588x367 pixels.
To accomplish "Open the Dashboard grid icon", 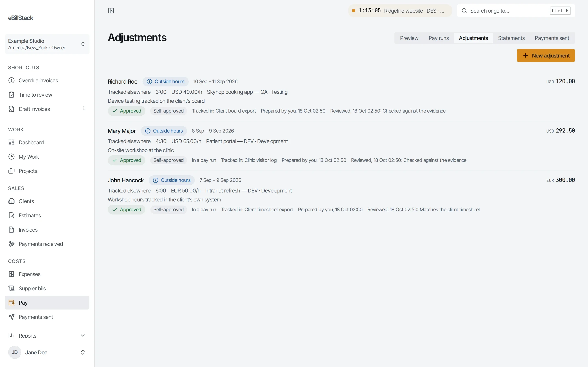I will [x=11, y=143].
